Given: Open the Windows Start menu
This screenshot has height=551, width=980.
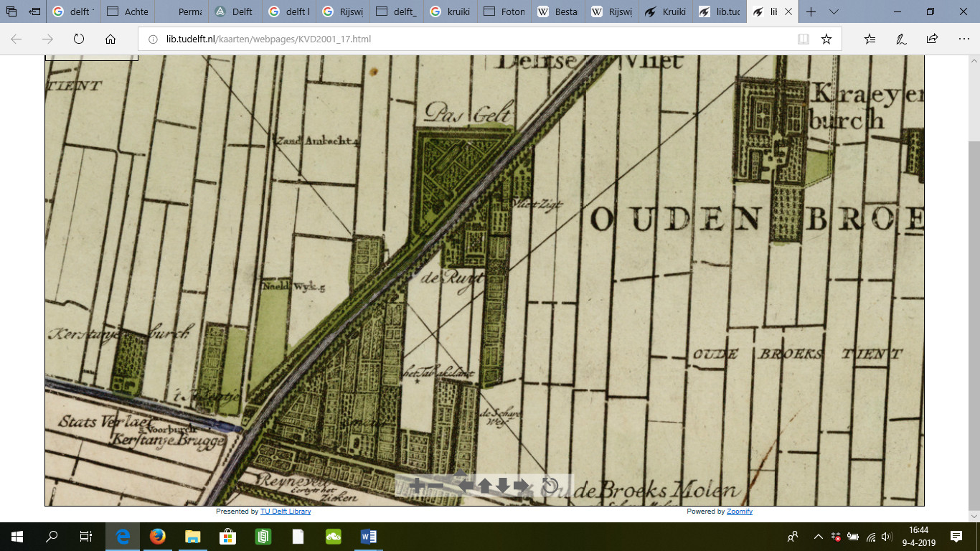Looking at the screenshot, I should click(x=17, y=537).
